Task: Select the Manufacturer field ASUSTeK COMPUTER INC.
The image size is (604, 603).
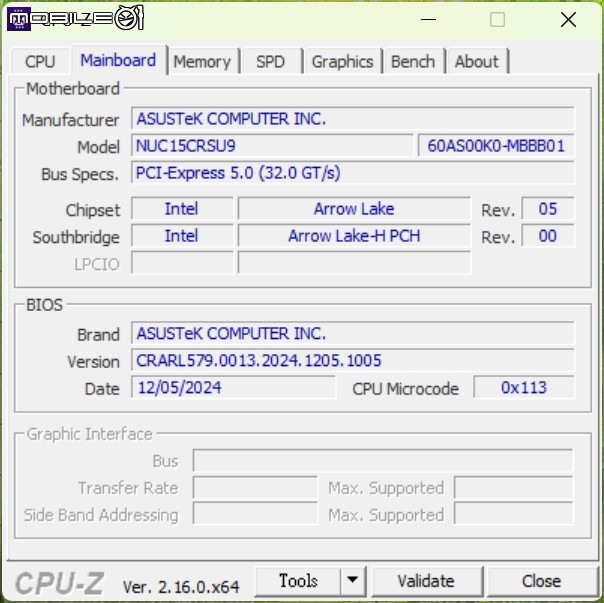Action: pyautogui.click(x=352, y=119)
